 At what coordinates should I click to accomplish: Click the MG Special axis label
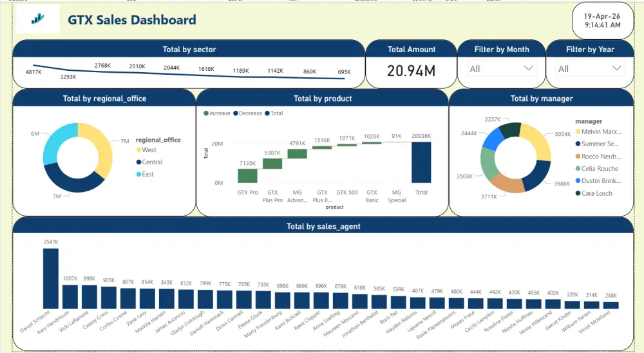[397, 196]
